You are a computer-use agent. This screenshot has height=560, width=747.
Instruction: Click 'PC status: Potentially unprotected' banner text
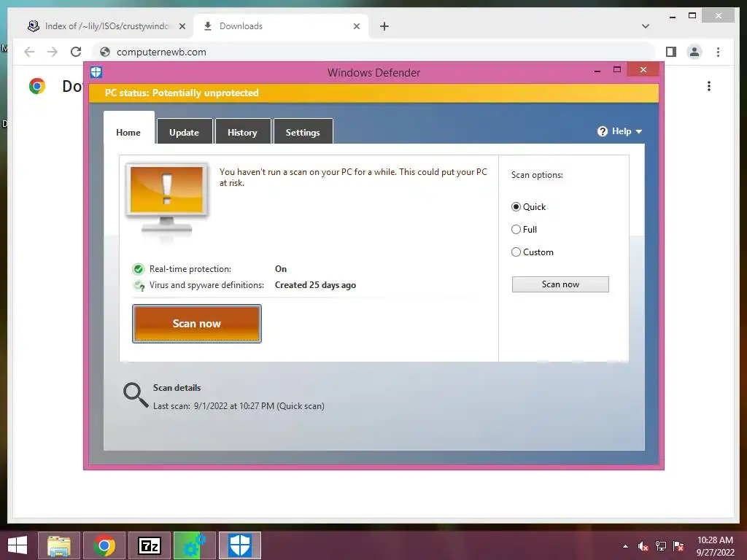(x=182, y=93)
